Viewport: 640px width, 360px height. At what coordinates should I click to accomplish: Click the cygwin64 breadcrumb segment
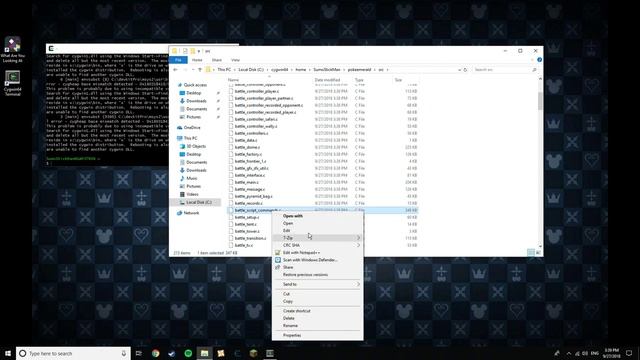280,70
